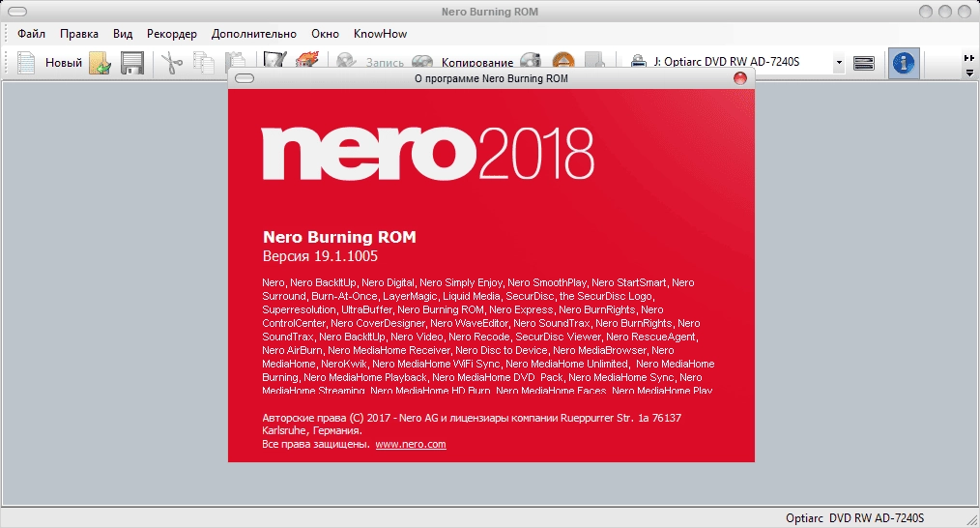Click the blue info about icon

click(x=904, y=63)
